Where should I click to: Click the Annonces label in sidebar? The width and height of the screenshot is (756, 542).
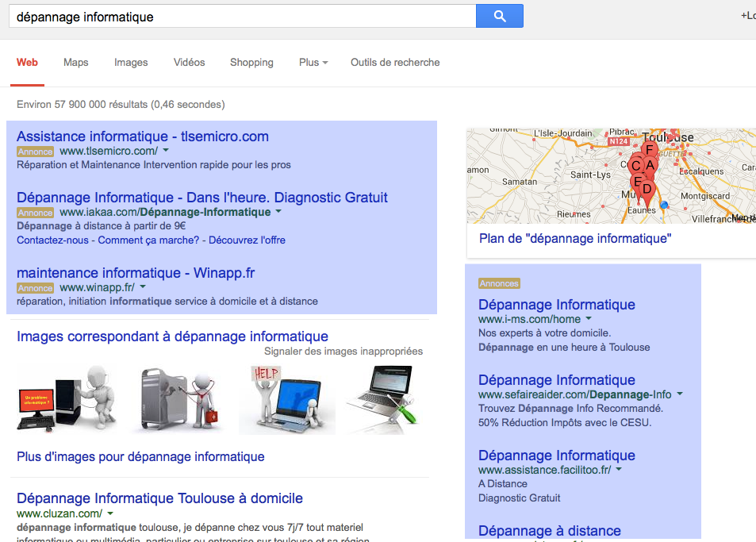tap(499, 283)
